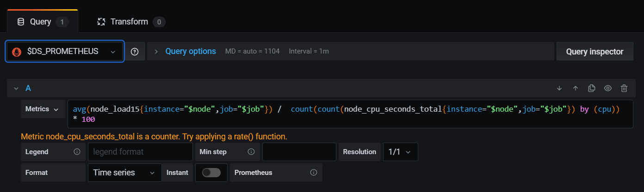The width and height of the screenshot is (644, 192).
Task: Toggle the Instant query switch
Action: pyautogui.click(x=211, y=173)
